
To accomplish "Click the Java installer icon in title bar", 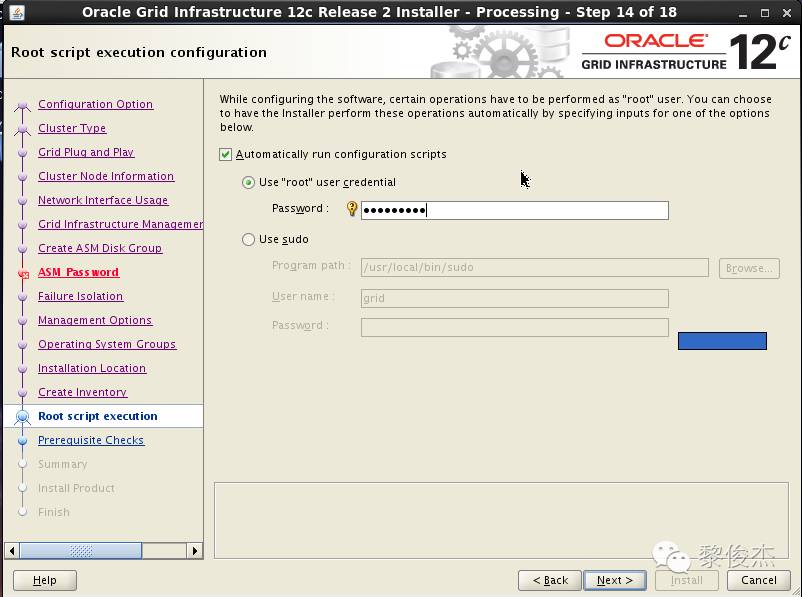I will pos(17,12).
